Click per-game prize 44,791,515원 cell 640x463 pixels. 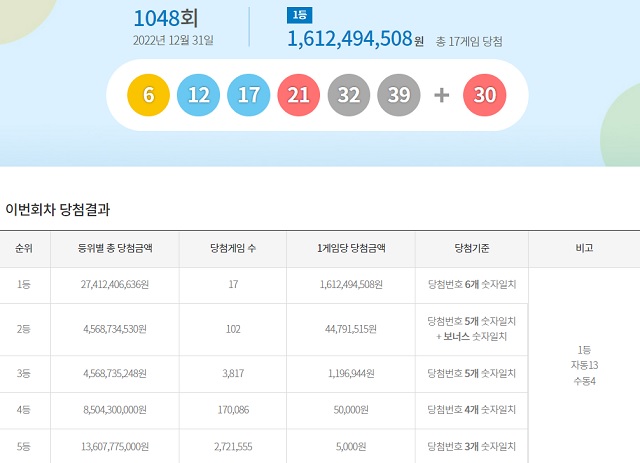[x=351, y=329]
